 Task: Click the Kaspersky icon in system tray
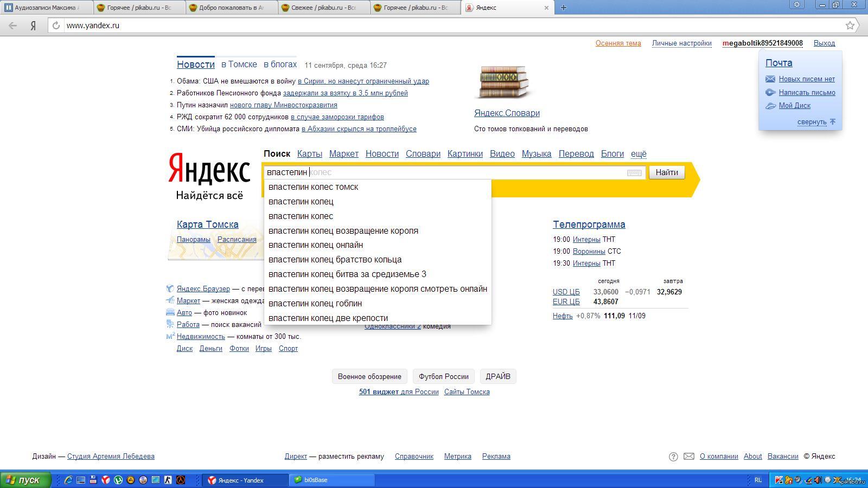[x=779, y=480]
